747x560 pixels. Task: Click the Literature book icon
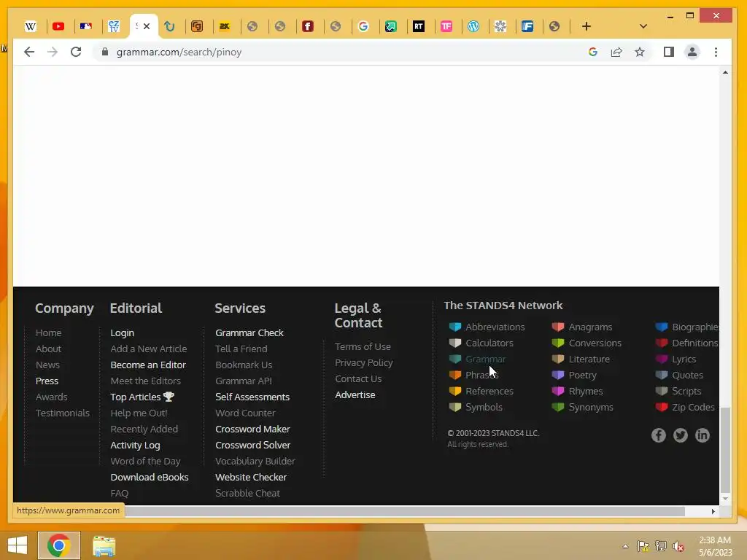click(558, 359)
